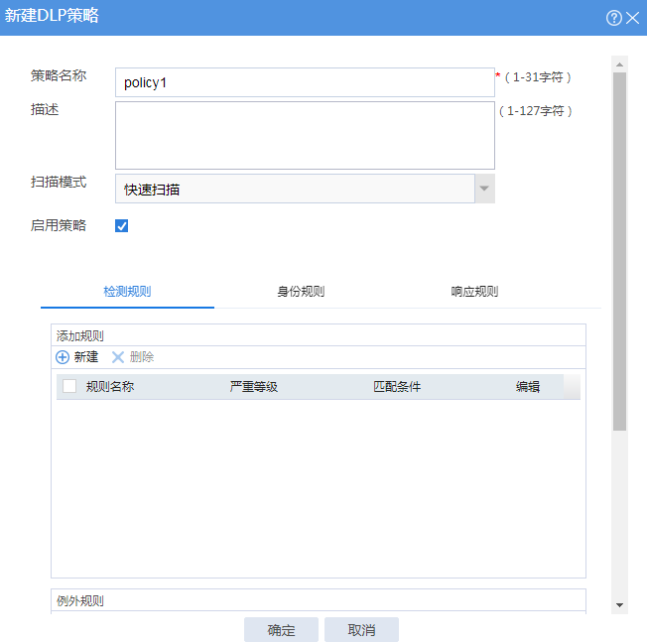Click the 删除 X icon
This screenshot has height=644, width=647.
pos(118,357)
